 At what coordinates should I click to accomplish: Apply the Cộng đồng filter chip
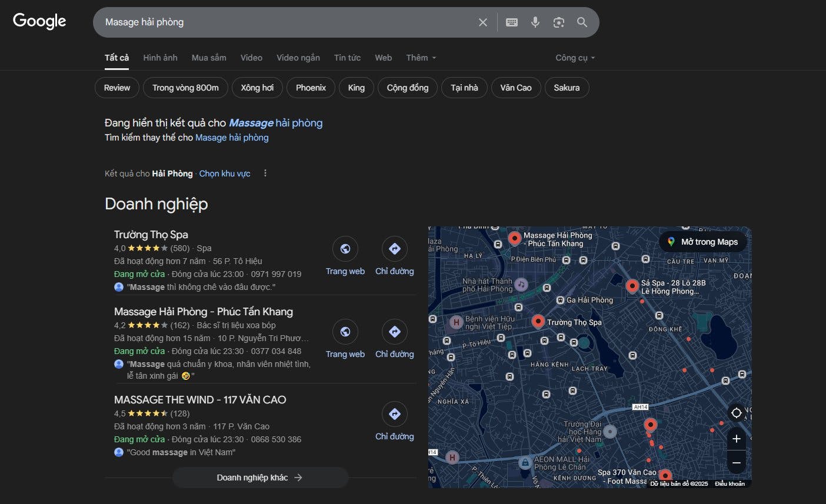pos(408,88)
